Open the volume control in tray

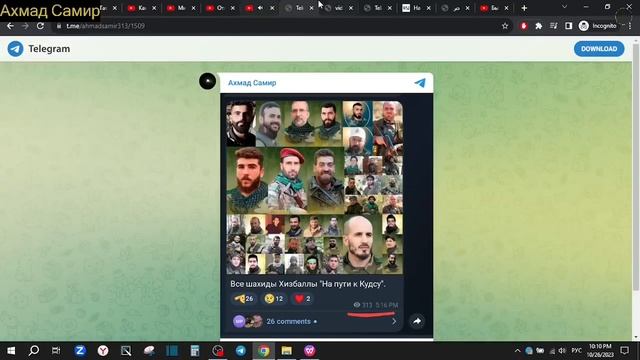point(562,351)
